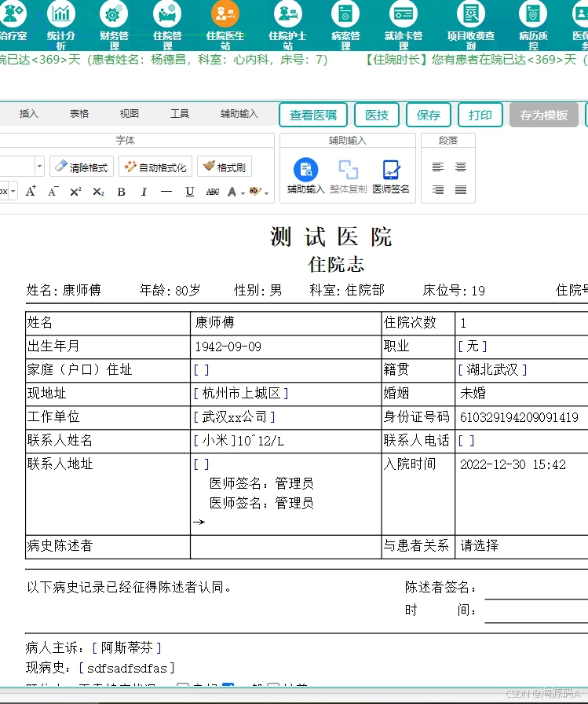Insert horizontal line dash icon
588x704 pixels.
coord(166,192)
